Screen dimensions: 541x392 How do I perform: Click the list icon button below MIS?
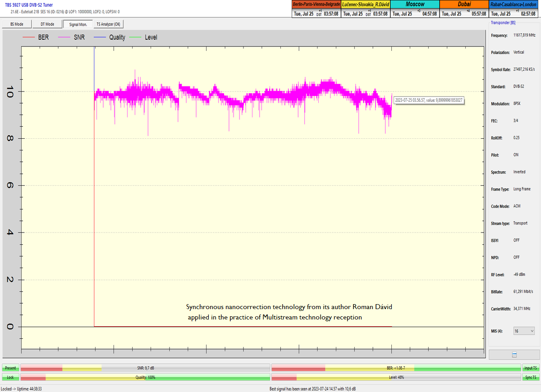[x=514, y=355]
